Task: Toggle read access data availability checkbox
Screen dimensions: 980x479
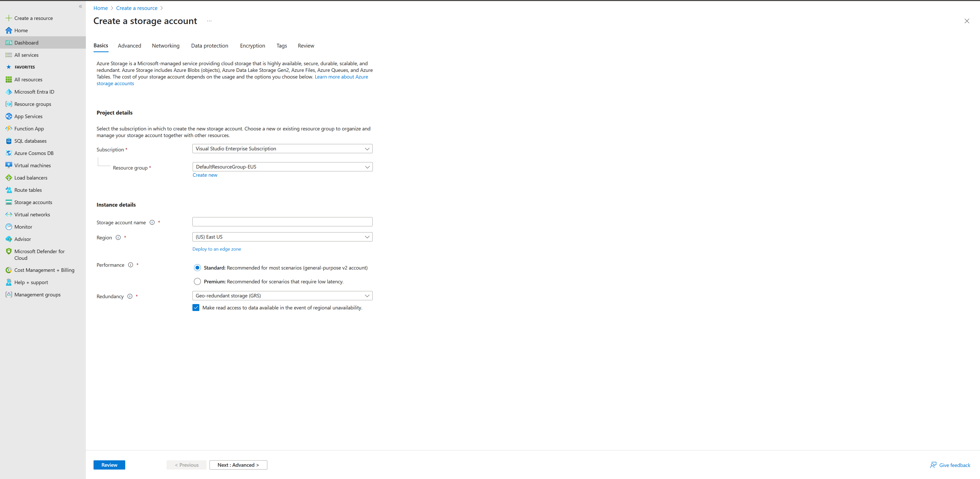Action: click(x=196, y=308)
